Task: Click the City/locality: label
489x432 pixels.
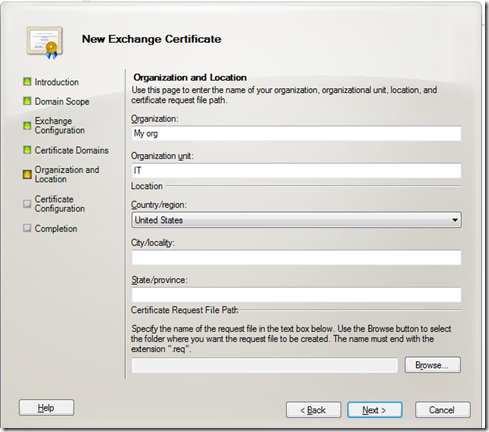Action: pyautogui.click(x=153, y=243)
